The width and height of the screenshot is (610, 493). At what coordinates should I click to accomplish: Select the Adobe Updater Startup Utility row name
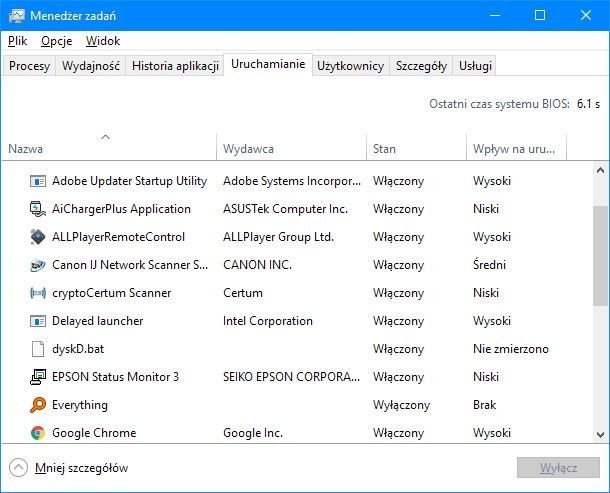[x=130, y=181]
